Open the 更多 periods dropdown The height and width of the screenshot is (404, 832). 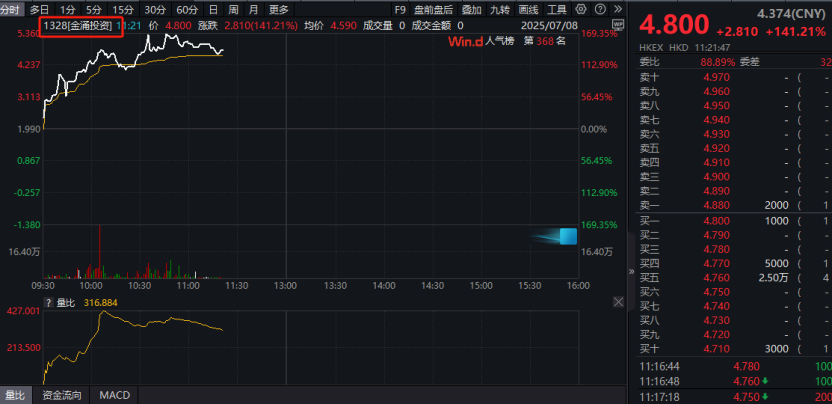click(278, 9)
